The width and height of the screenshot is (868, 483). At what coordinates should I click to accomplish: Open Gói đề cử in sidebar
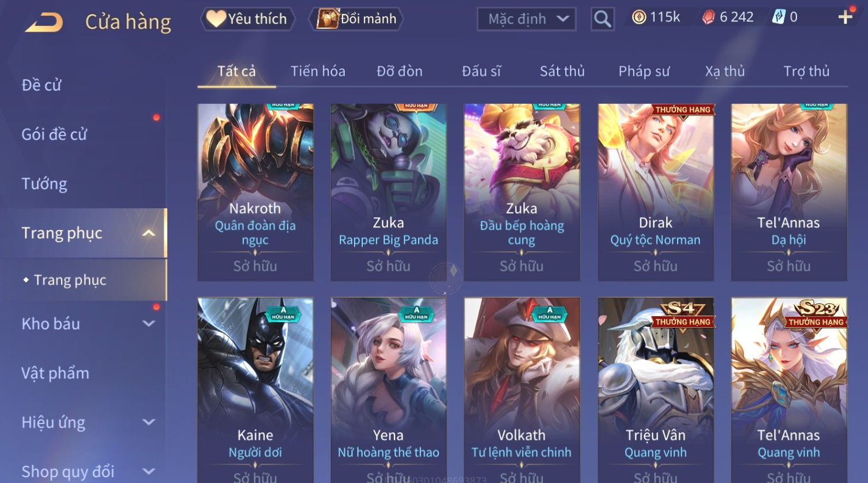pos(54,134)
